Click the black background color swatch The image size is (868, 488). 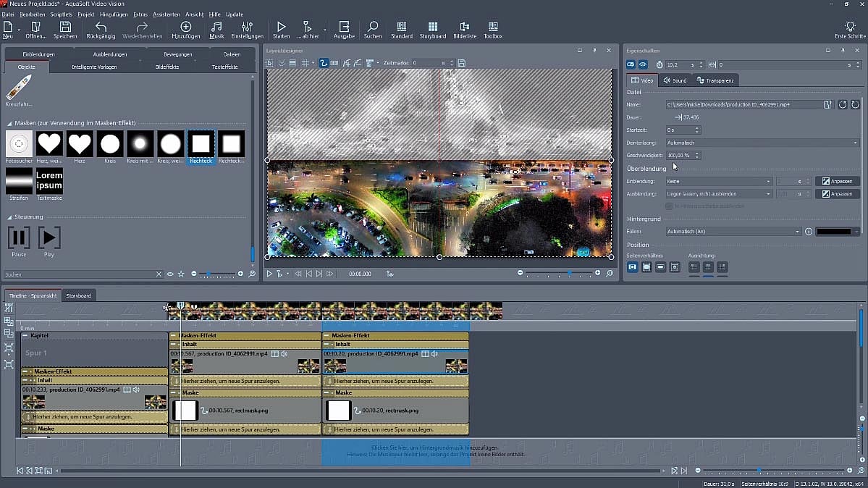(834, 232)
